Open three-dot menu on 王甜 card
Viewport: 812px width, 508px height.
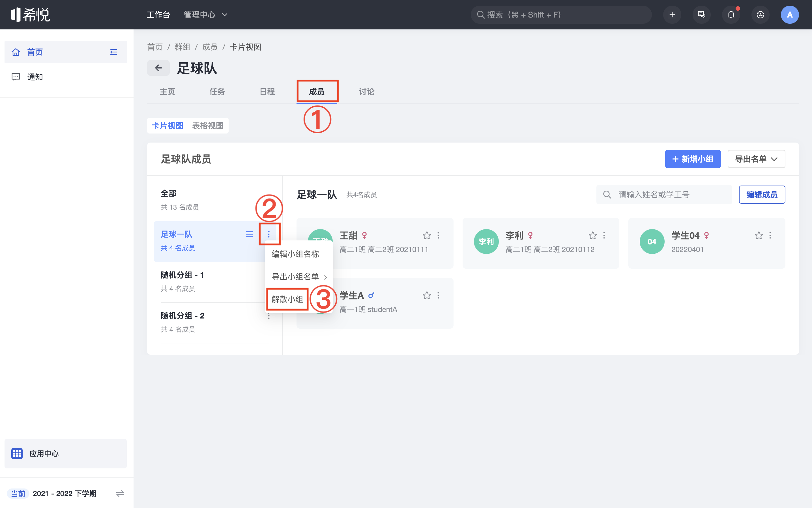click(438, 236)
